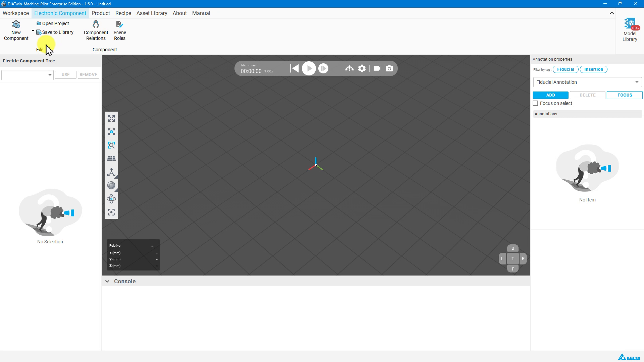Switch view cube to Back view
This screenshot has width=644, height=362.
coord(513,248)
